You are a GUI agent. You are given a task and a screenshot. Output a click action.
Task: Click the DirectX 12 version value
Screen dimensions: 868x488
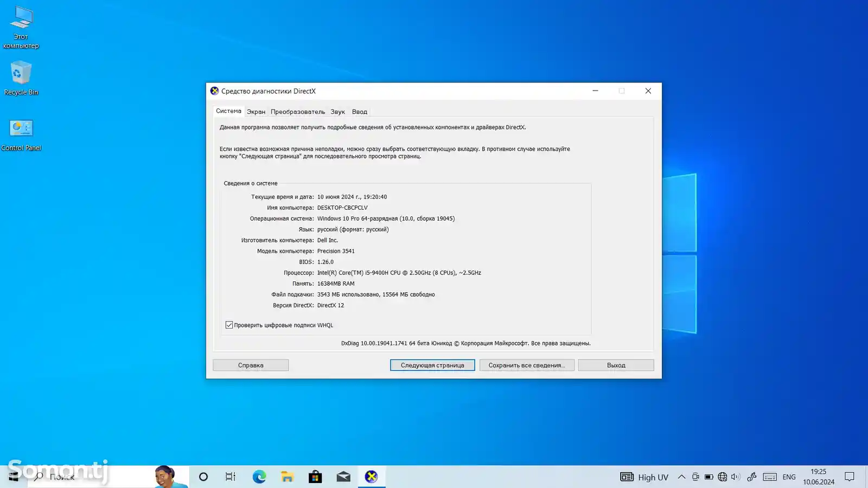tap(330, 305)
